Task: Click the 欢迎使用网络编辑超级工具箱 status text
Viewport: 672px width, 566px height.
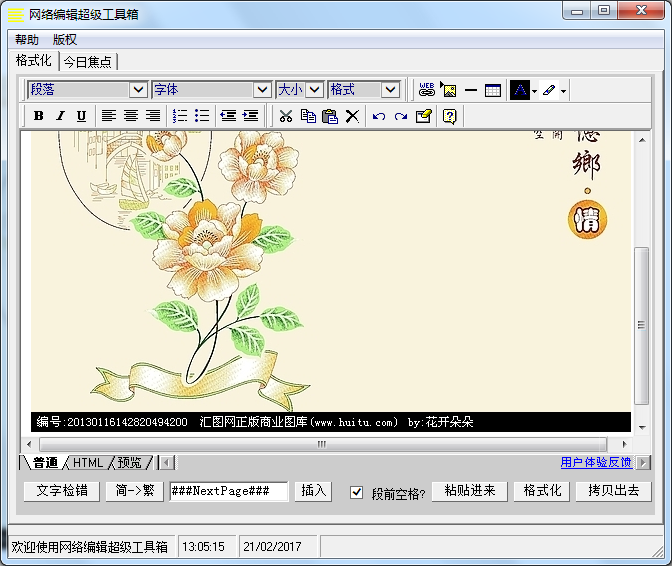Action: (x=89, y=547)
